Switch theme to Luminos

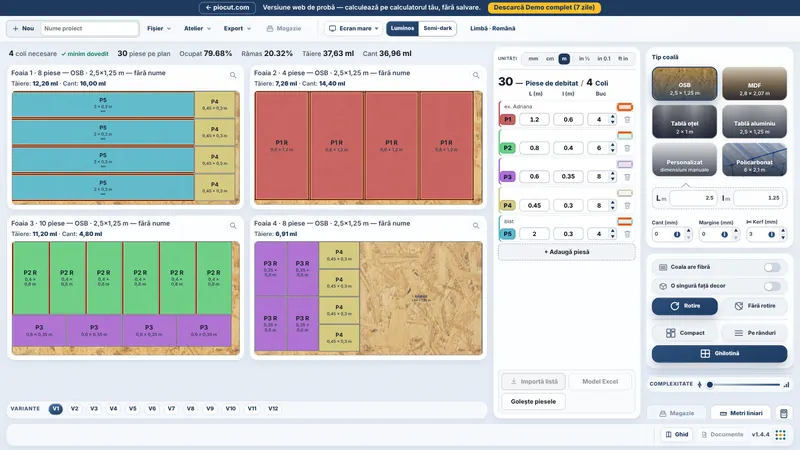pos(403,29)
